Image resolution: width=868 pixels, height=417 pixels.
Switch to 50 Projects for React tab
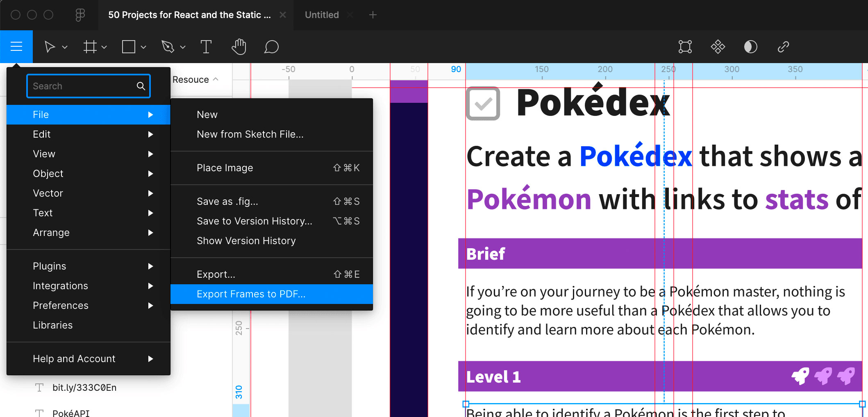[189, 15]
